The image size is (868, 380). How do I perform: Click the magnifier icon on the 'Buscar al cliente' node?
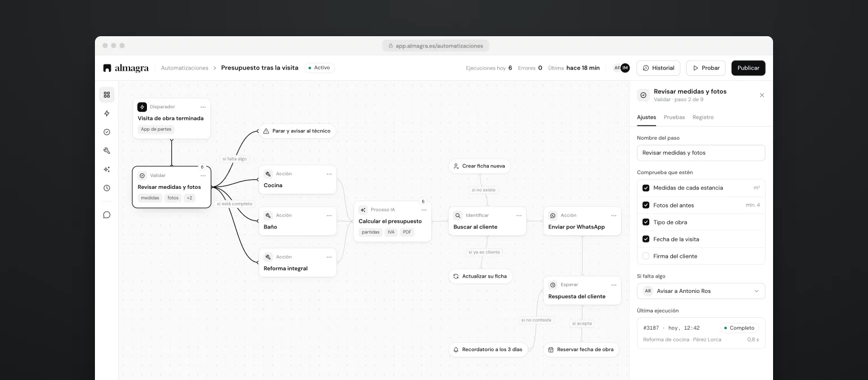(x=458, y=215)
